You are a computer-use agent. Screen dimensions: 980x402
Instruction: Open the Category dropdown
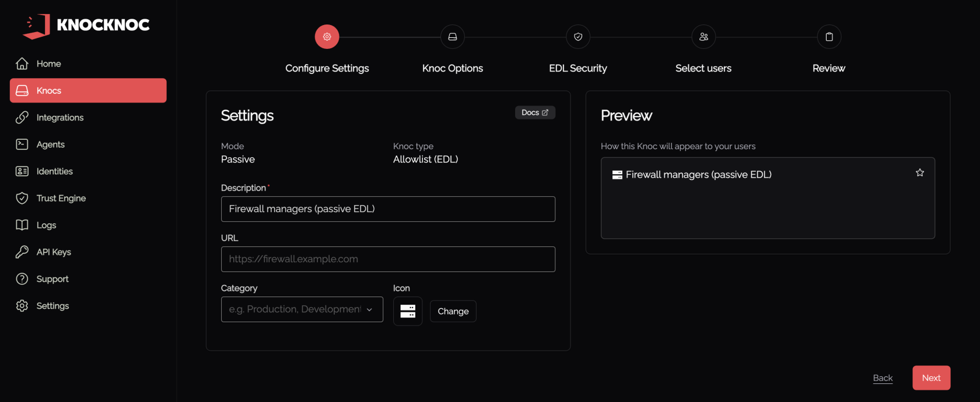[x=302, y=309]
